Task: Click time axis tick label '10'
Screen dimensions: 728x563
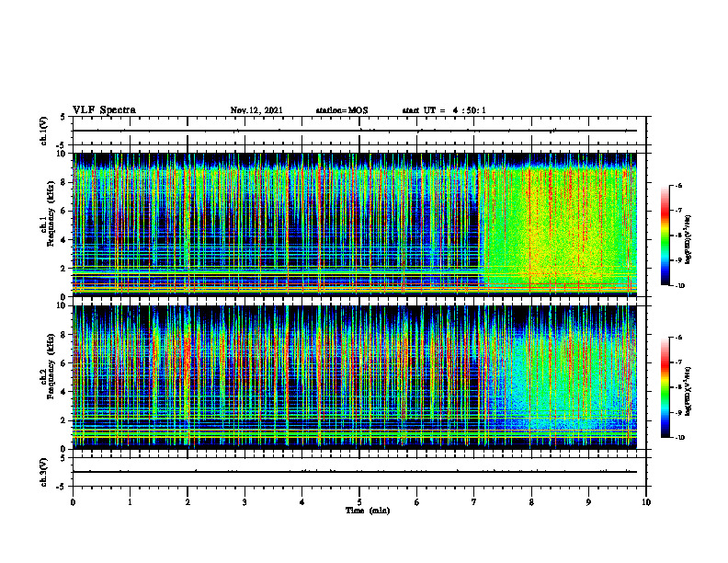Action: coord(646,502)
